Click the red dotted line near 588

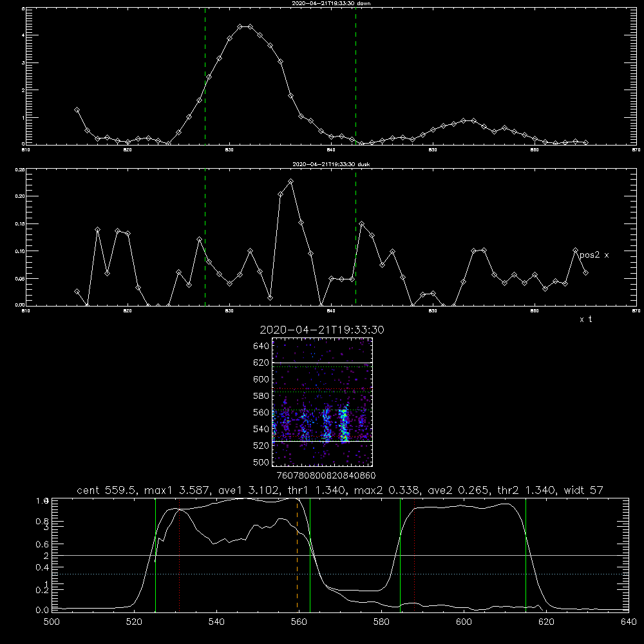click(414, 555)
